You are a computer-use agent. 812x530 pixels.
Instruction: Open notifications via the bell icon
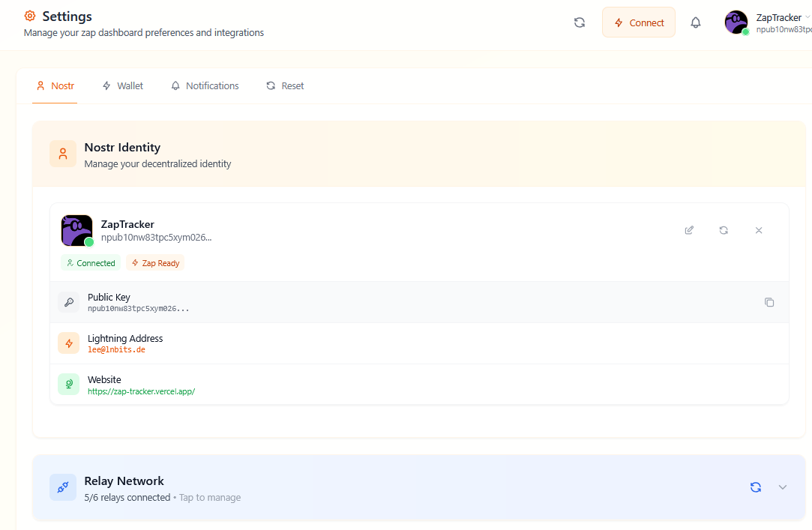tap(695, 22)
